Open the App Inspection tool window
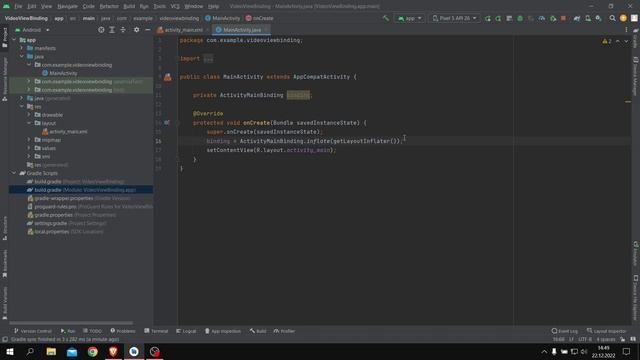The image size is (640, 360). tap(222, 331)
